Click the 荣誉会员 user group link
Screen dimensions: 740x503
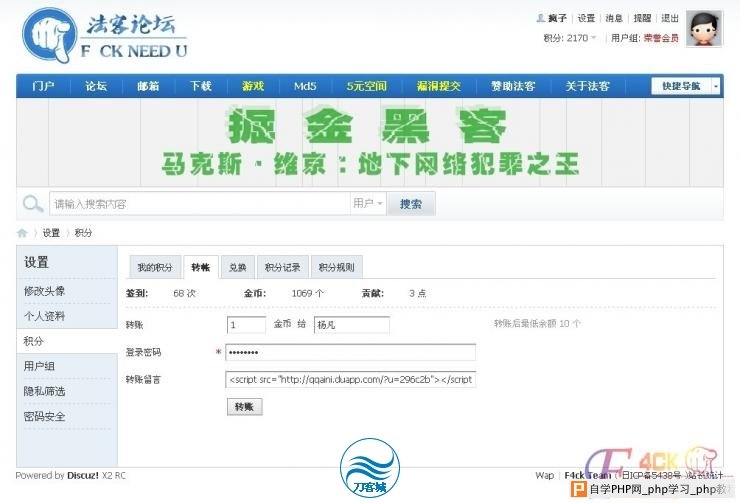[x=661, y=38]
